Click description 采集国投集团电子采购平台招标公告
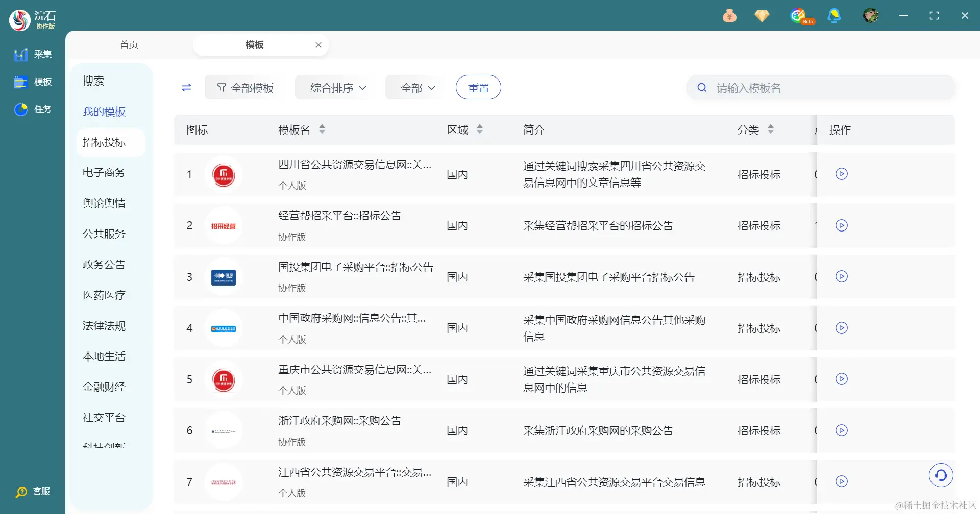Image resolution: width=980 pixels, height=514 pixels. point(609,277)
